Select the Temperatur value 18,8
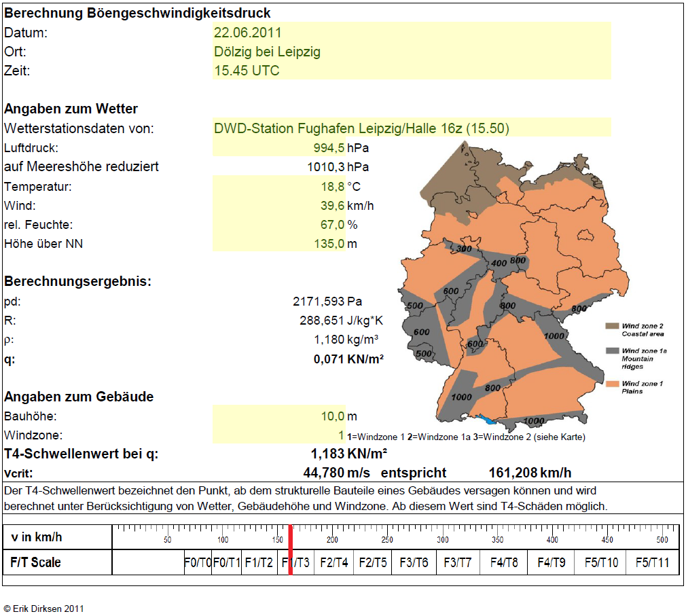The height and width of the screenshot is (616, 686). point(279,186)
